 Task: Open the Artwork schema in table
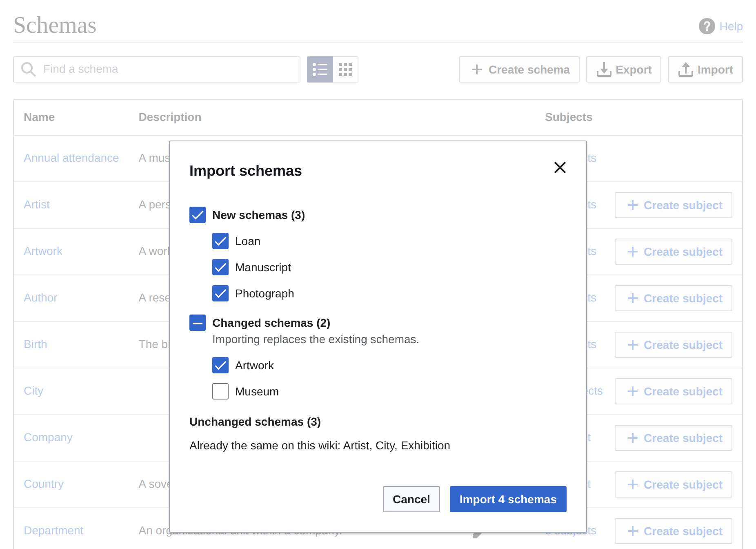pyautogui.click(x=43, y=251)
